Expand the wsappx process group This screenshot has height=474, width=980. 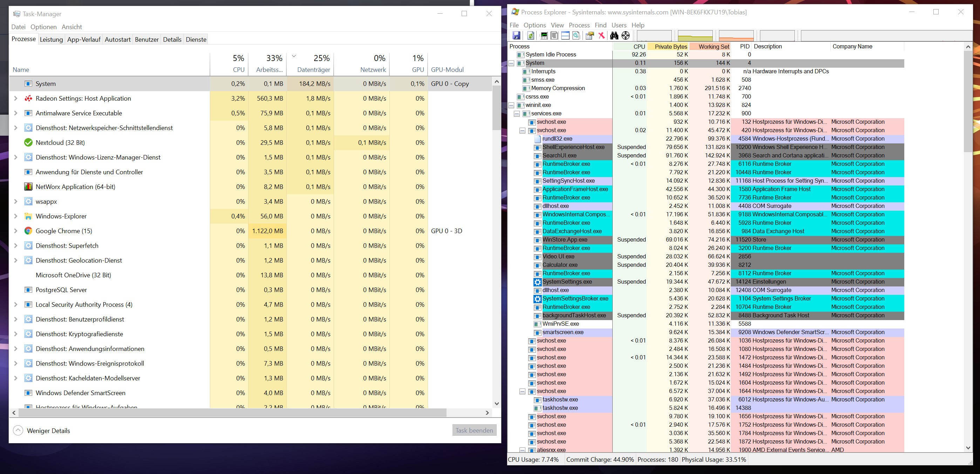16,202
